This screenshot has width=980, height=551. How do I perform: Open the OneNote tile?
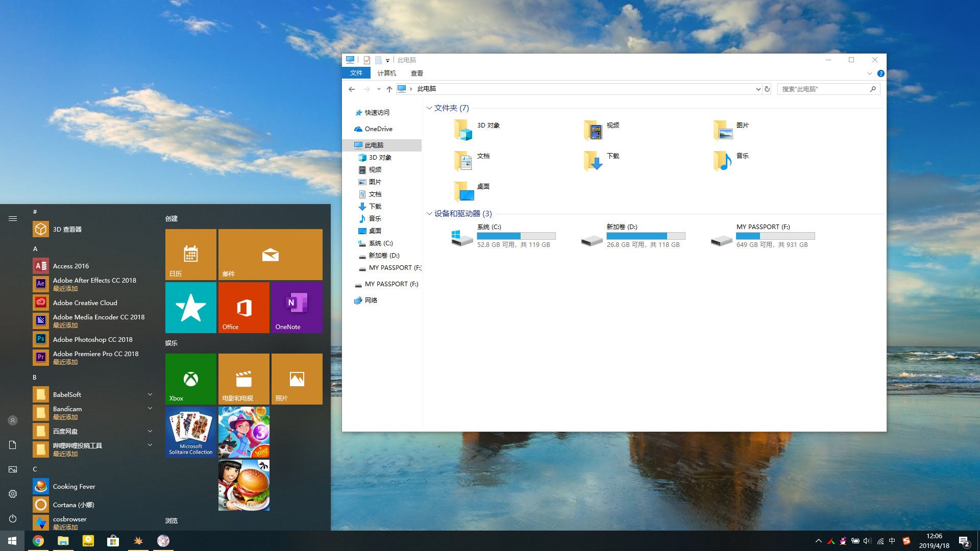click(x=297, y=308)
